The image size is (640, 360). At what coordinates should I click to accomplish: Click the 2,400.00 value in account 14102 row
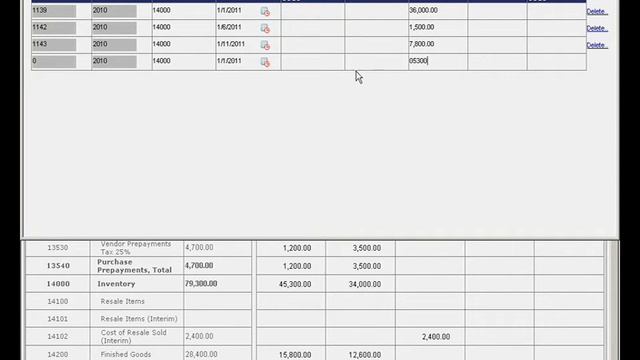(436, 337)
